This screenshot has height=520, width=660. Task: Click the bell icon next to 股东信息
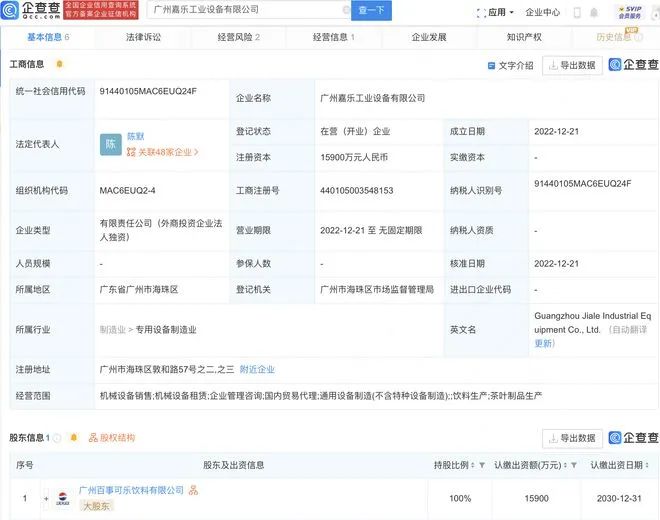pos(74,437)
